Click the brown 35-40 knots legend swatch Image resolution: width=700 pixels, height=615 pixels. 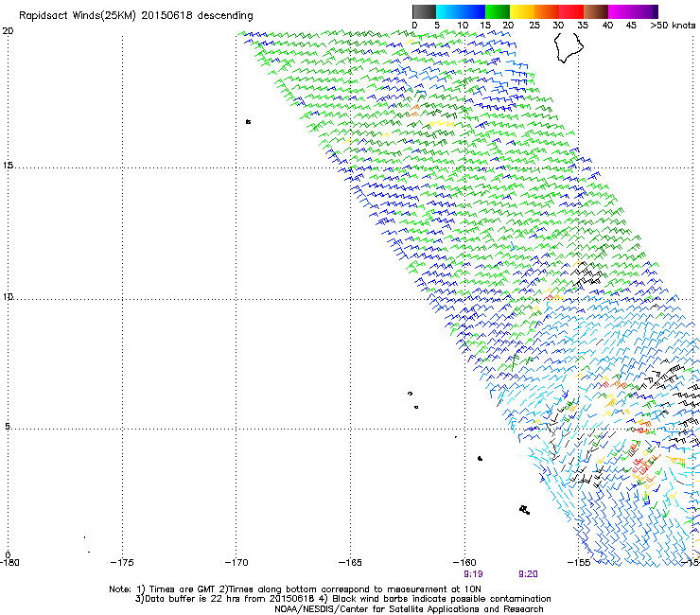coord(596,11)
